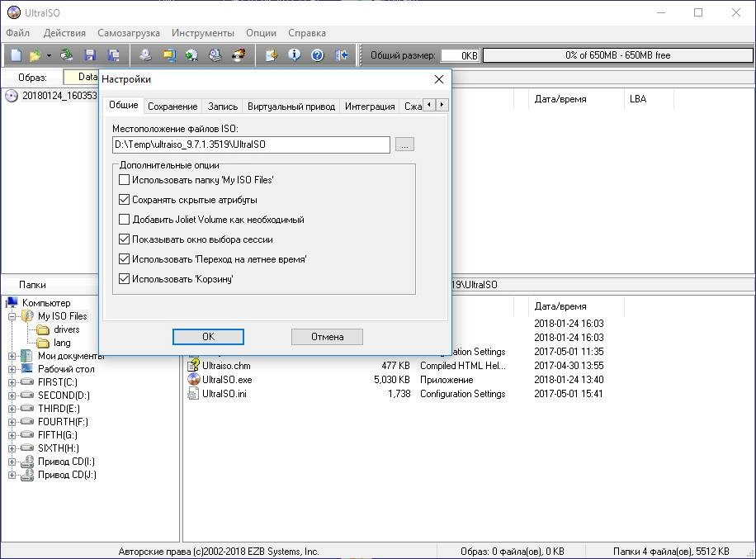Select the SIXTH(H:) drive in tree
This screenshot has height=559, width=756.
click(x=59, y=448)
